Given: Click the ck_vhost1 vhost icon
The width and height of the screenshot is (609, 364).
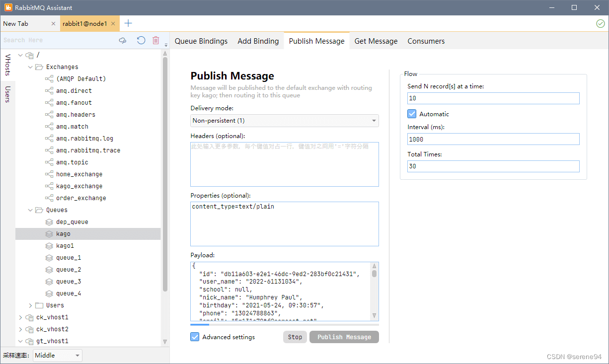Looking at the screenshot, I should click(29, 317).
